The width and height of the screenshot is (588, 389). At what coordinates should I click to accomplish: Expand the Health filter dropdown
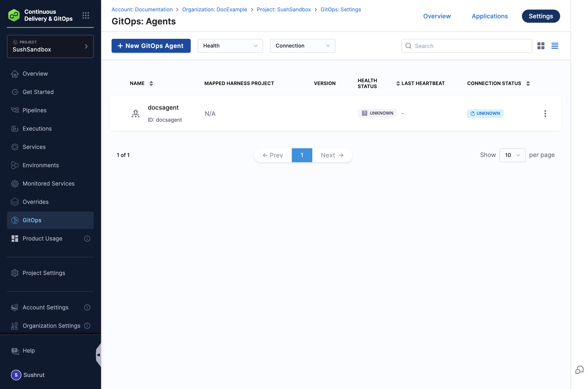230,46
